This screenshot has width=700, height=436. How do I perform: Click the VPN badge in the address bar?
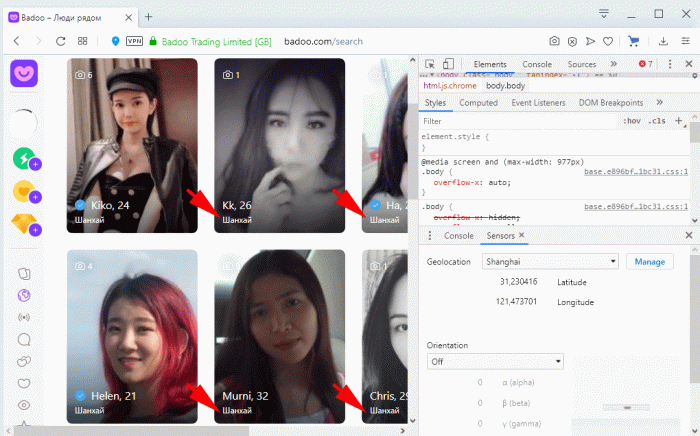(x=132, y=41)
